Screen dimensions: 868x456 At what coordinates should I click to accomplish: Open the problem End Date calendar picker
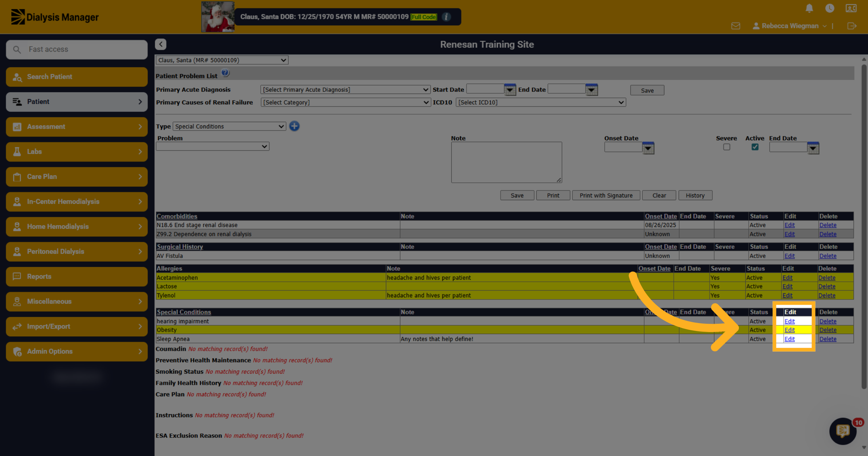click(x=813, y=148)
